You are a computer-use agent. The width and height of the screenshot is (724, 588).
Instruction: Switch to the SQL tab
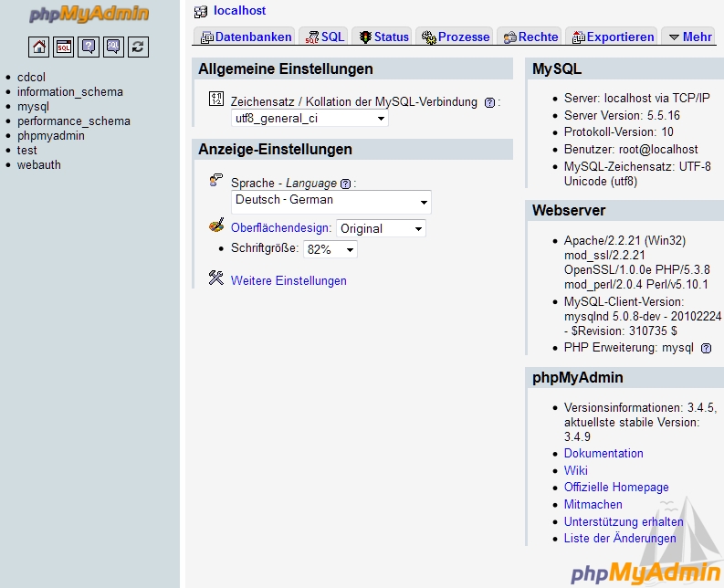click(x=324, y=37)
